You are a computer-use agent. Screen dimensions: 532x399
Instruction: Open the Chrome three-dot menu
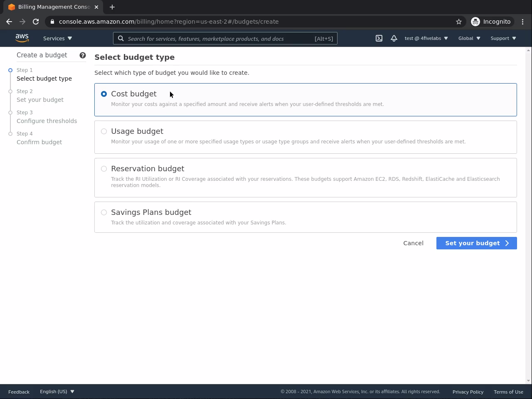click(x=523, y=22)
